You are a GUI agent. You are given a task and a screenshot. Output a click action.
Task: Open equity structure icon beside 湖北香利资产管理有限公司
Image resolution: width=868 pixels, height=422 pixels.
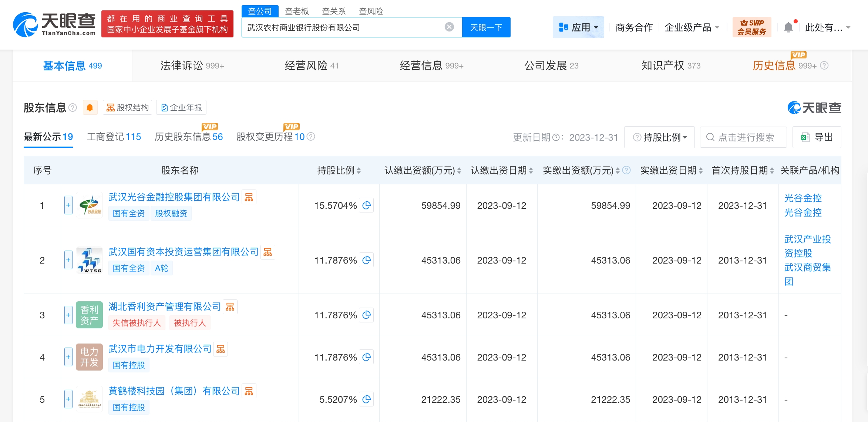230,307
